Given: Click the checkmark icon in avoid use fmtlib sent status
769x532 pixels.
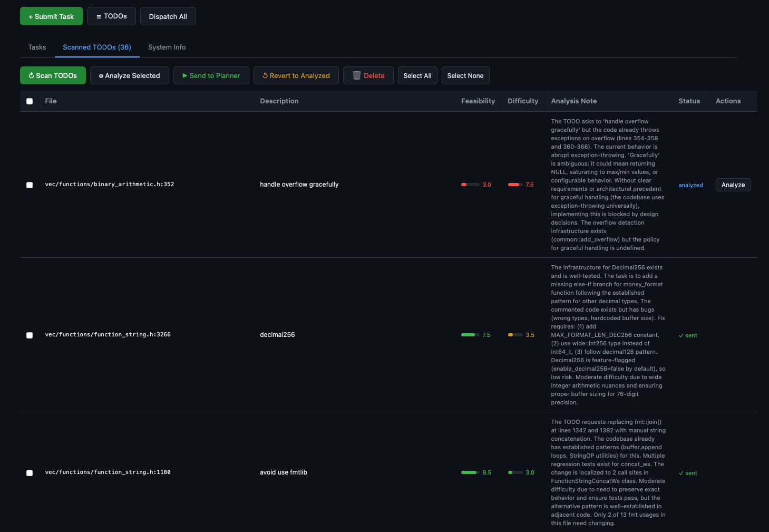Looking at the screenshot, I should (681, 473).
